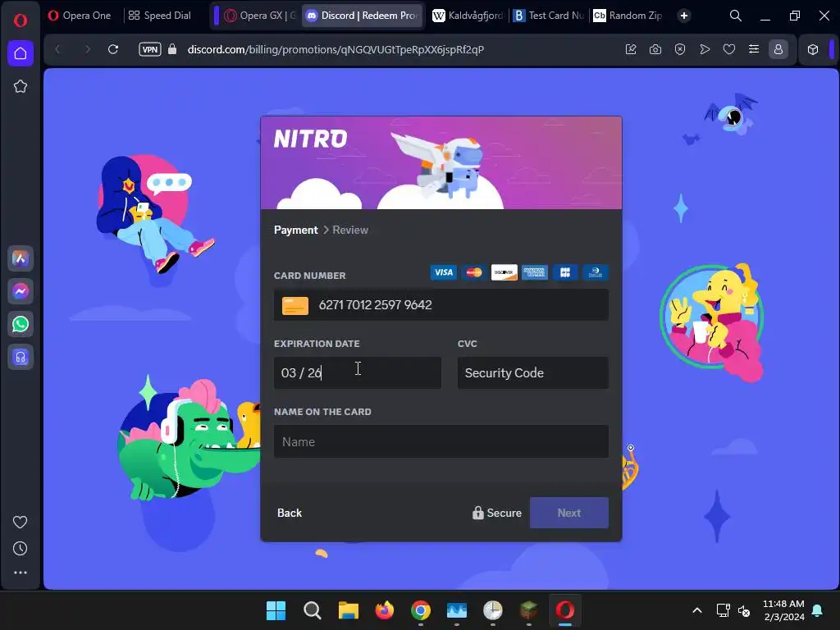Open the notification bell in taskbar
The height and width of the screenshot is (630, 840).
818,610
